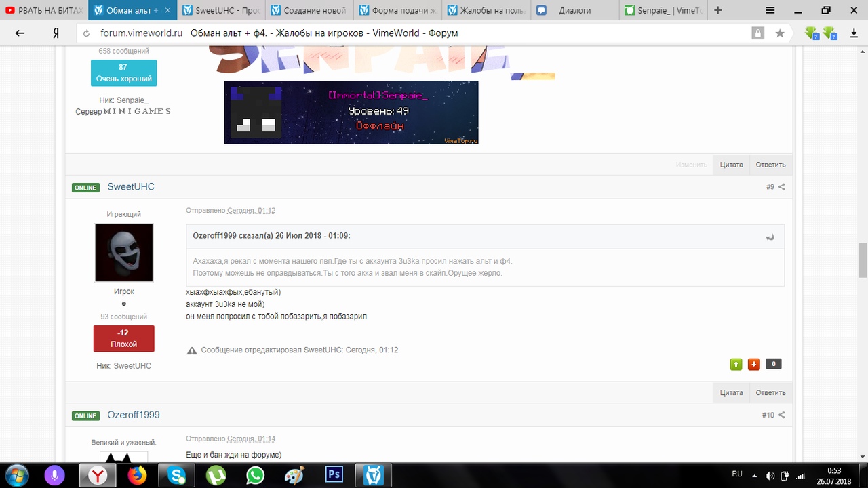Screen dimensions: 868x488
Task: Click the system volume speaker icon
Action: point(770,476)
